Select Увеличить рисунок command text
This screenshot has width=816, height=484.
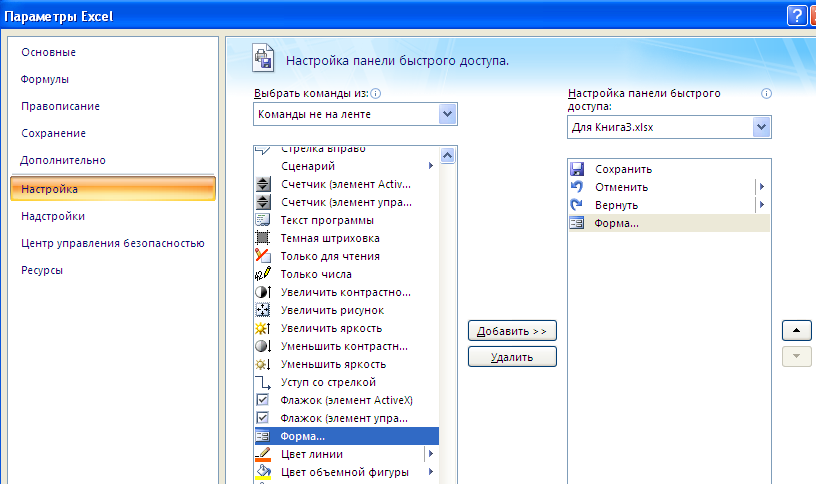tap(332, 310)
